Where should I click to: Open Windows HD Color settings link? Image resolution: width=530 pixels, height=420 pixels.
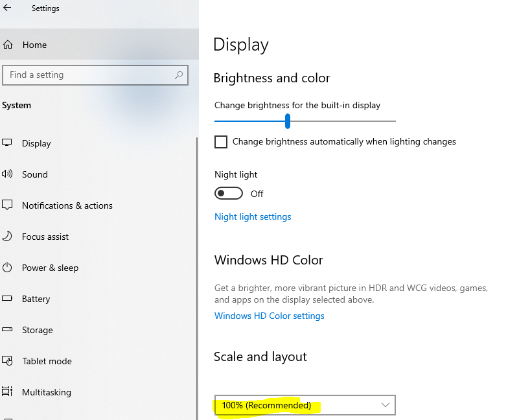(x=270, y=316)
